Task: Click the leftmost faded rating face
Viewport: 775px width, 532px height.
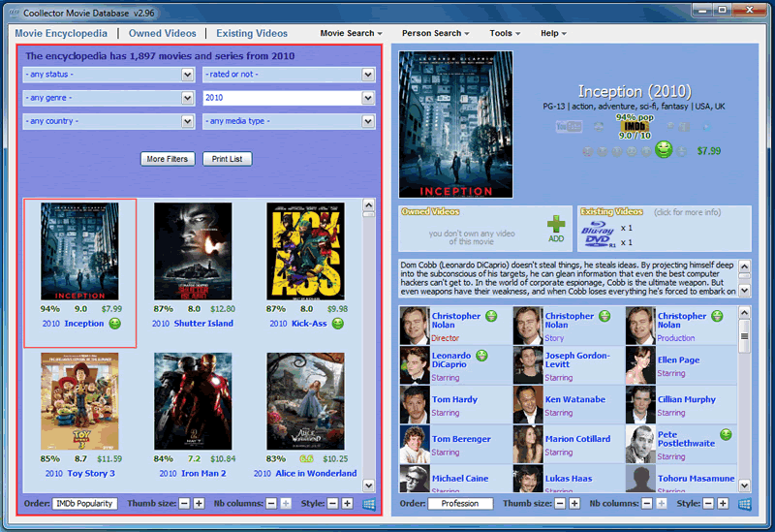Action: pos(588,151)
